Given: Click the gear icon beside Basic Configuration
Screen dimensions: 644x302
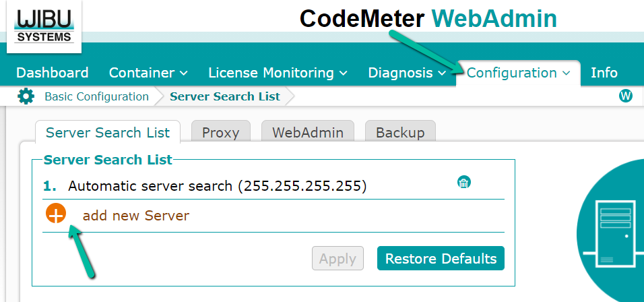Looking at the screenshot, I should click(x=26, y=96).
